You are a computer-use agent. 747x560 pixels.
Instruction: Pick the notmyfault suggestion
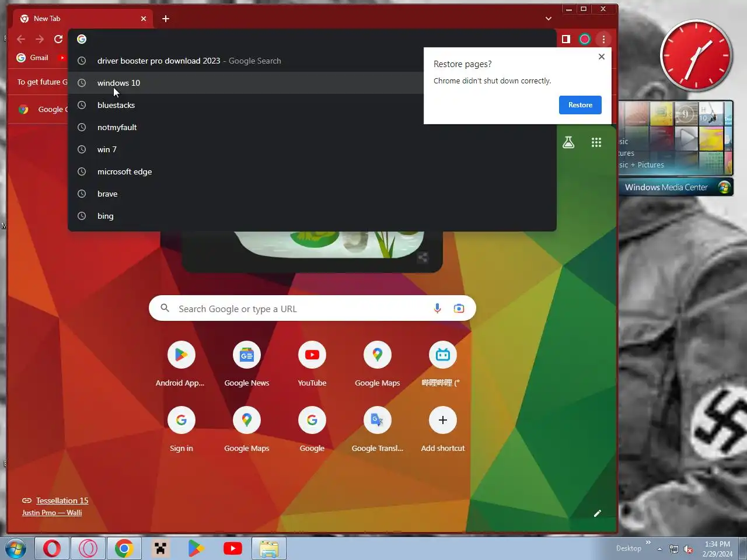tap(312, 127)
